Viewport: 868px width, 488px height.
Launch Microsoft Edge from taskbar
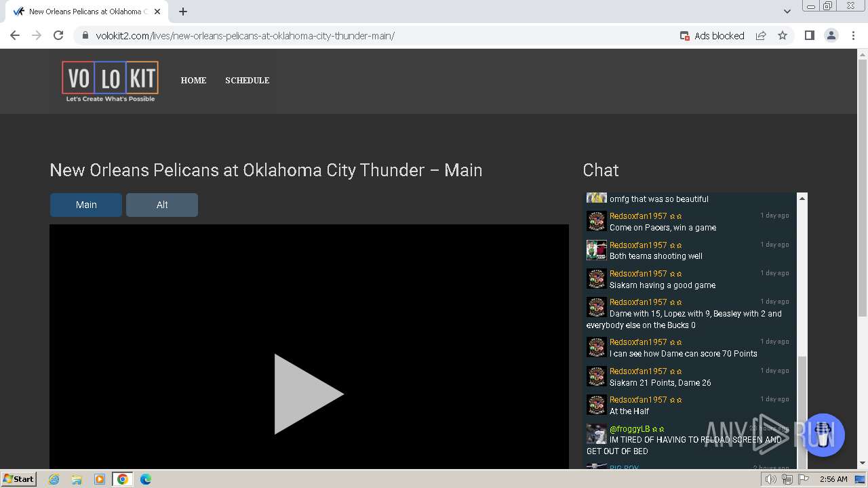coord(146,479)
